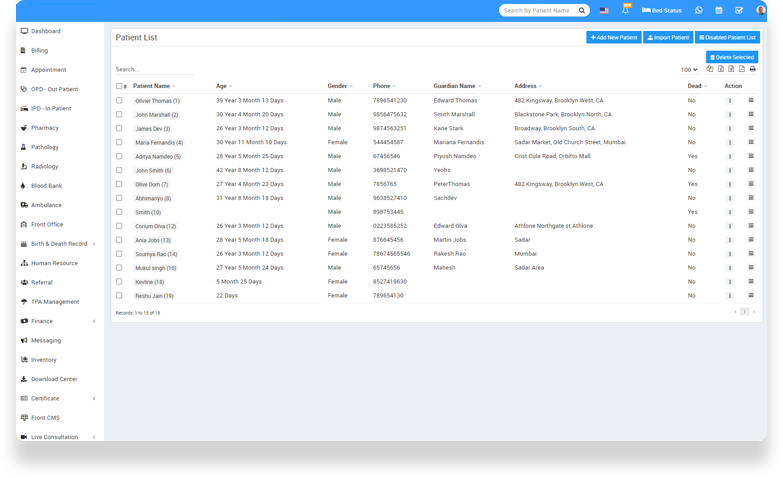Click the Search By Patient Name field
The image size is (783, 478).
click(540, 10)
